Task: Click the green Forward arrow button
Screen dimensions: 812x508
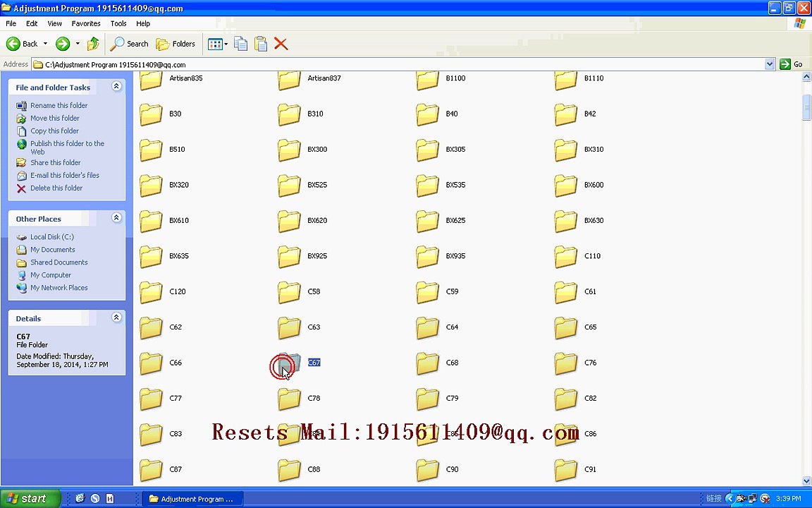Action: (63, 44)
